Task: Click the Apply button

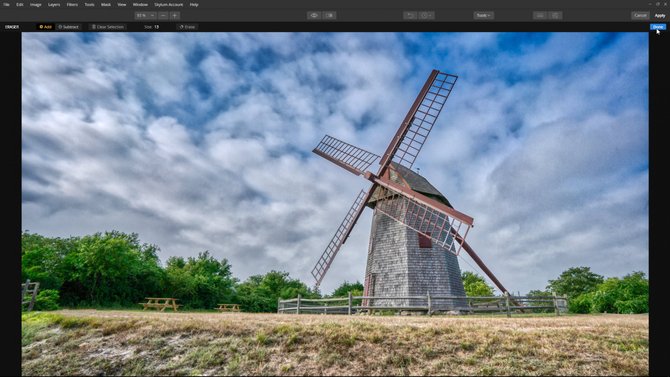Action: [660, 15]
